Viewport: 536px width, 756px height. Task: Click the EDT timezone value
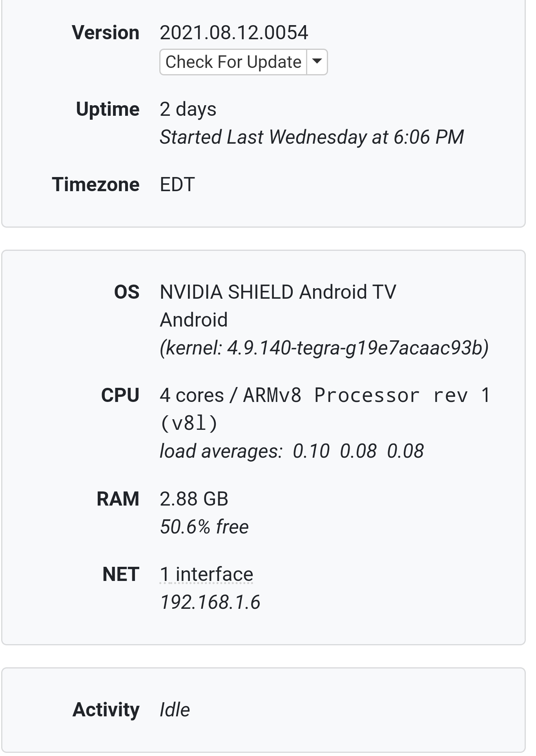(177, 184)
